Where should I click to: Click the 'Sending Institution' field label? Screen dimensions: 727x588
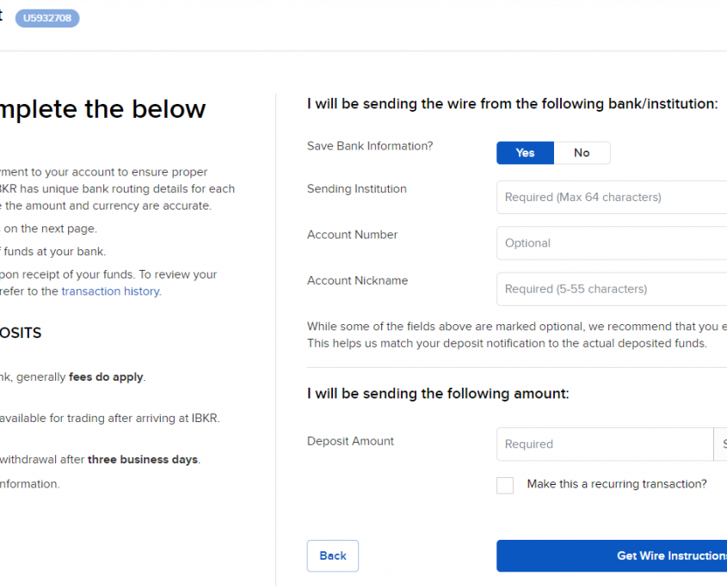tap(356, 189)
